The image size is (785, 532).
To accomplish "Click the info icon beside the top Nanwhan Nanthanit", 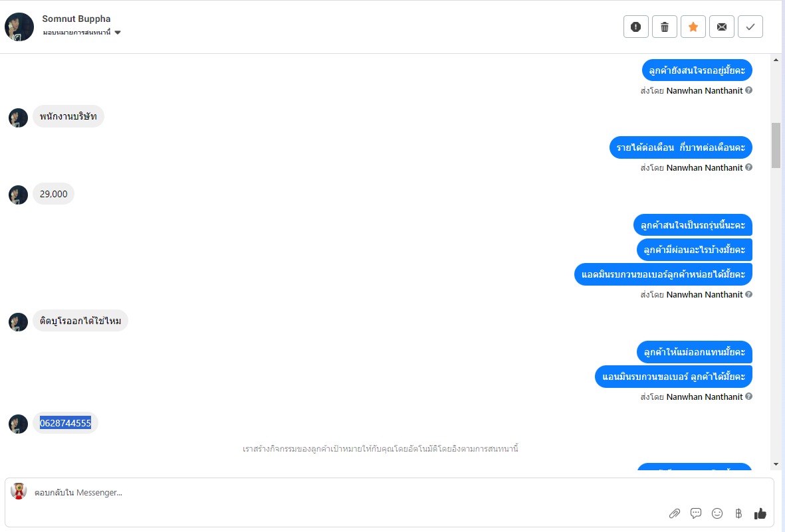I will [x=748, y=90].
